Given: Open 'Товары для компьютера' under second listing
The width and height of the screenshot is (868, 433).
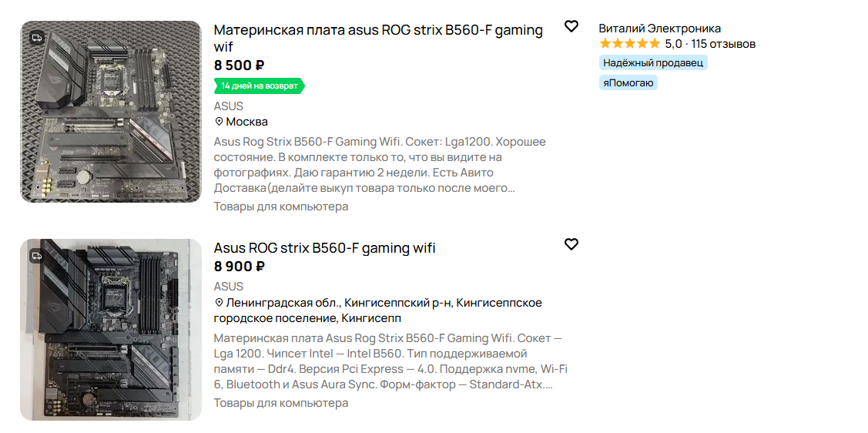Looking at the screenshot, I should pos(280,403).
